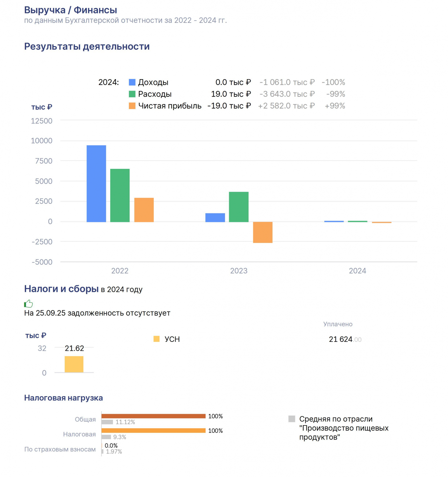The width and height of the screenshot is (448, 477).
Task: Click the green thumbs-up icon
Action: (28, 304)
